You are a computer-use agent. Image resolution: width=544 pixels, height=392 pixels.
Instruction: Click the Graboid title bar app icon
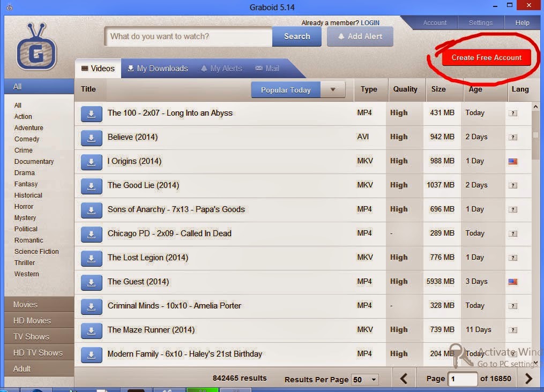(x=9, y=7)
